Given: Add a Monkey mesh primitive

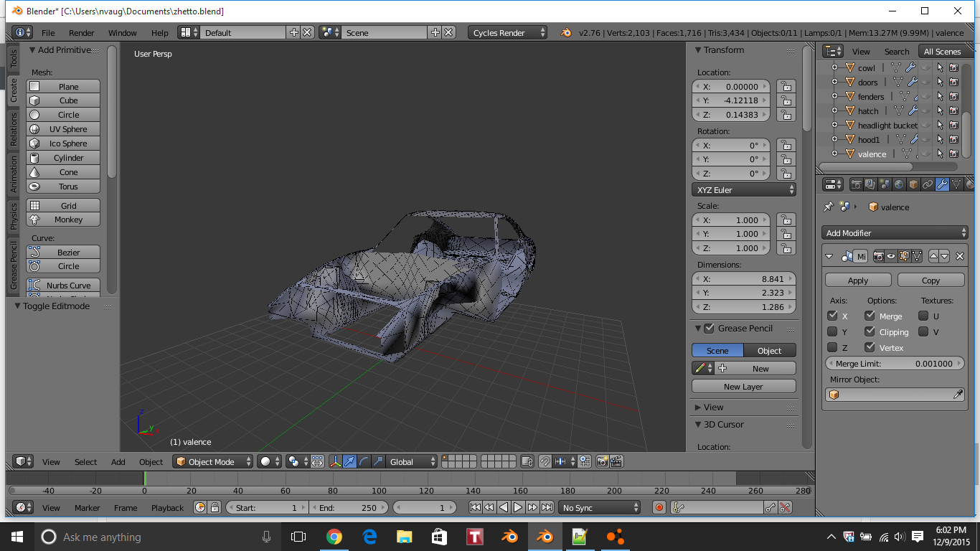Looking at the screenshot, I should click(x=63, y=220).
